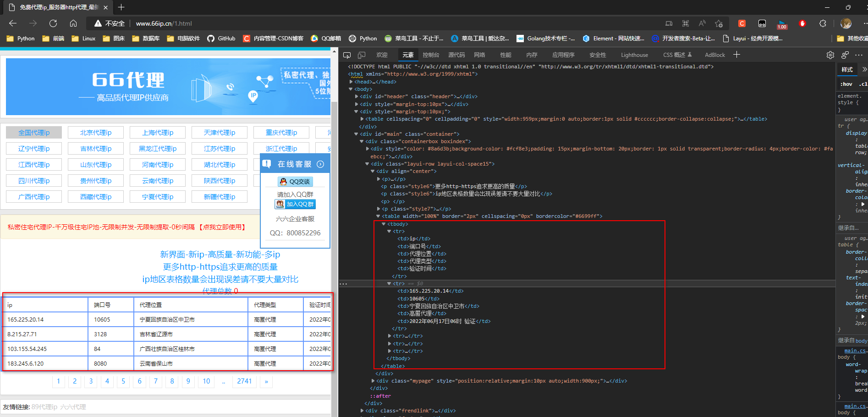Switch to the 控制台 tab
Screen dimensions: 868x417
431,55
